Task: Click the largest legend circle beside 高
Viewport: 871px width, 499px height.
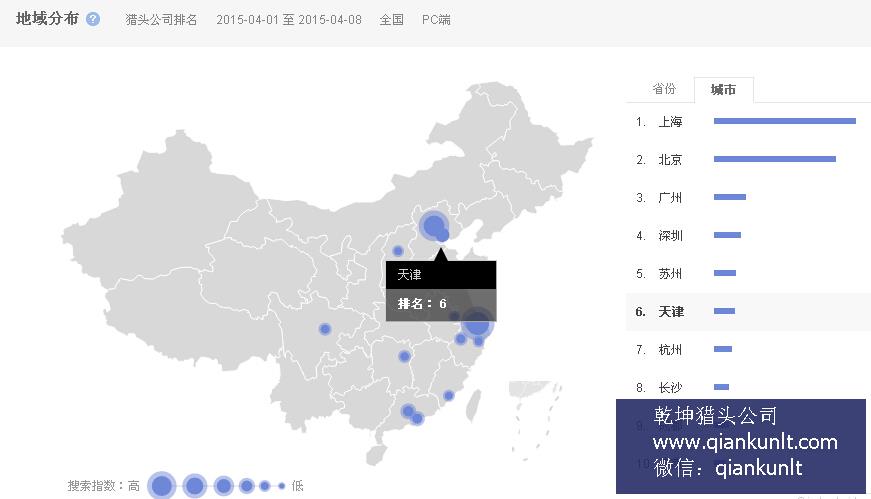Action: pyautogui.click(x=161, y=486)
